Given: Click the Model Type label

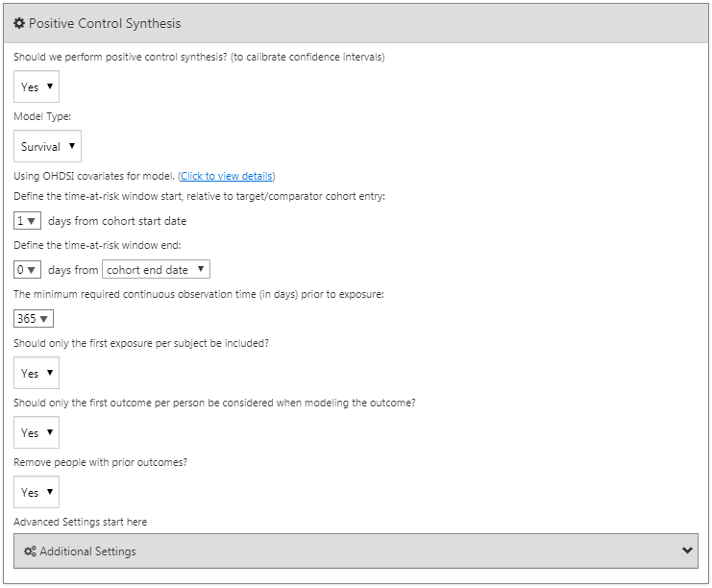Looking at the screenshot, I should coord(42,116).
